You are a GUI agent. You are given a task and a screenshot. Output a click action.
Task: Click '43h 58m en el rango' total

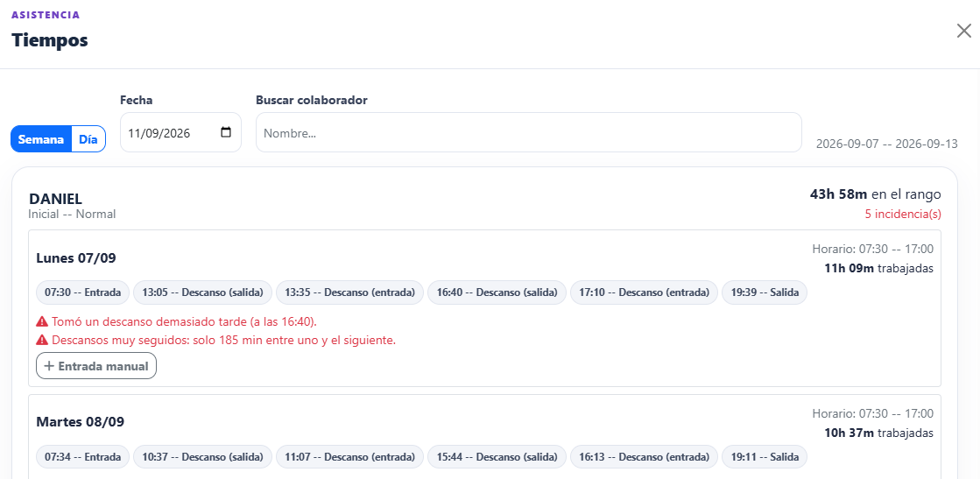point(876,194)
